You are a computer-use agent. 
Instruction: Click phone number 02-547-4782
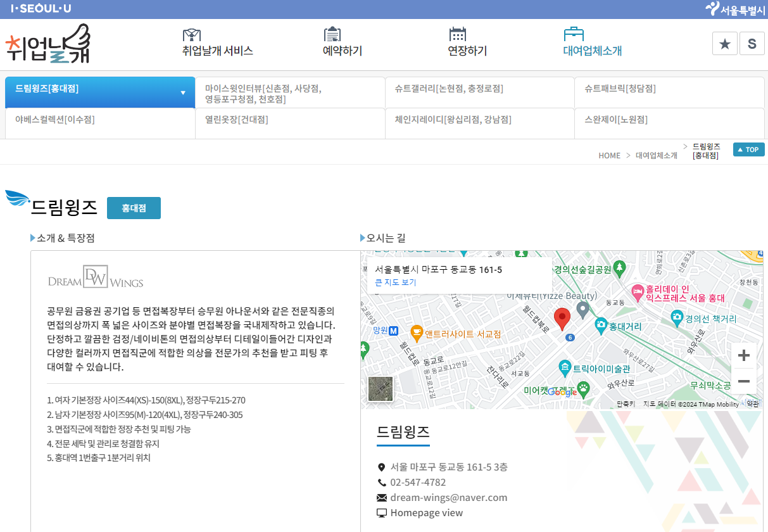(x=418, y=483)
